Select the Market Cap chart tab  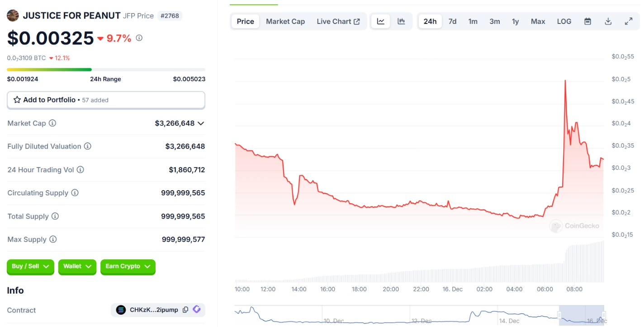pos(285,21)
